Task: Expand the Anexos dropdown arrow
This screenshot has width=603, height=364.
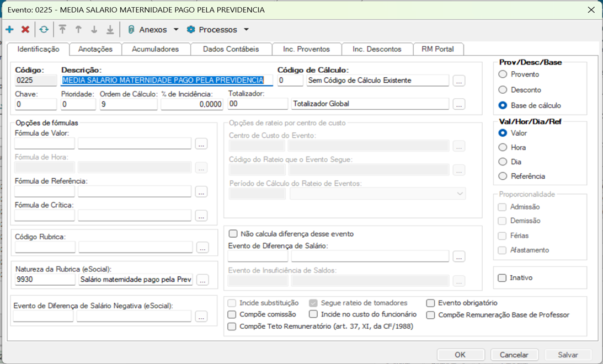Action: point(176,30)
